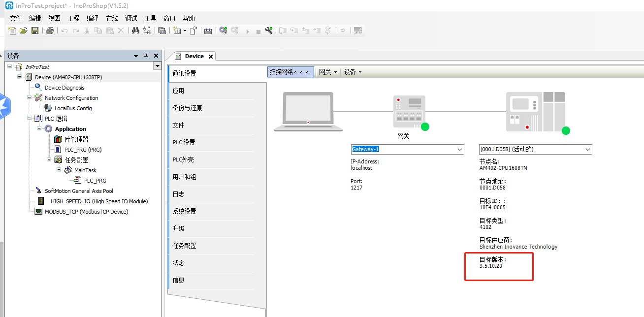
Task: Open the Gateway-1 dropdown
Action: click(459, 149)
